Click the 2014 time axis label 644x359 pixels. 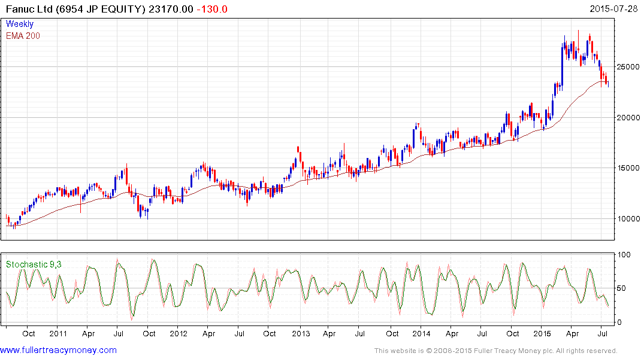pyautogui.click(x=421, y=333)
